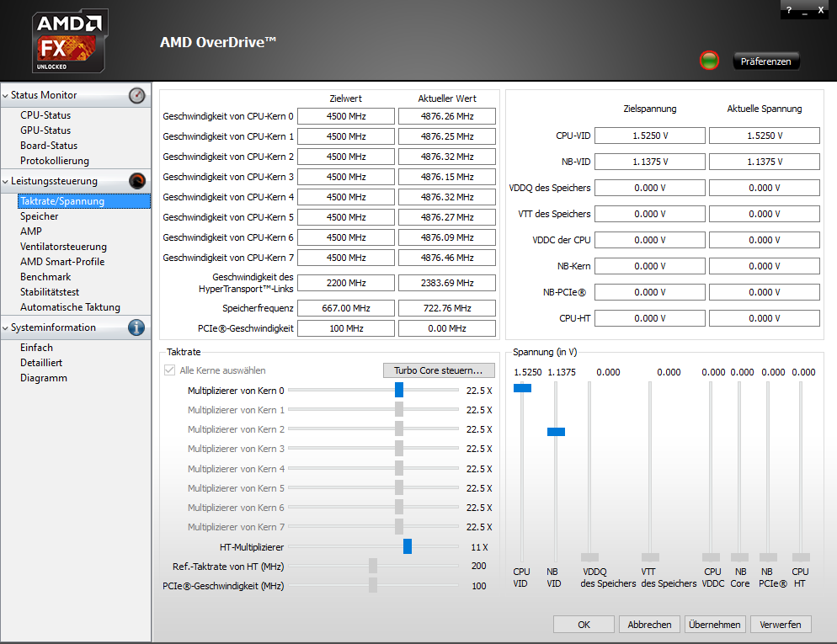This screenshot has height=644, width=837.
Task: Click PCIe-Geschwindigkeit Zielwert 100 MHz field
Action: point(346,328)
